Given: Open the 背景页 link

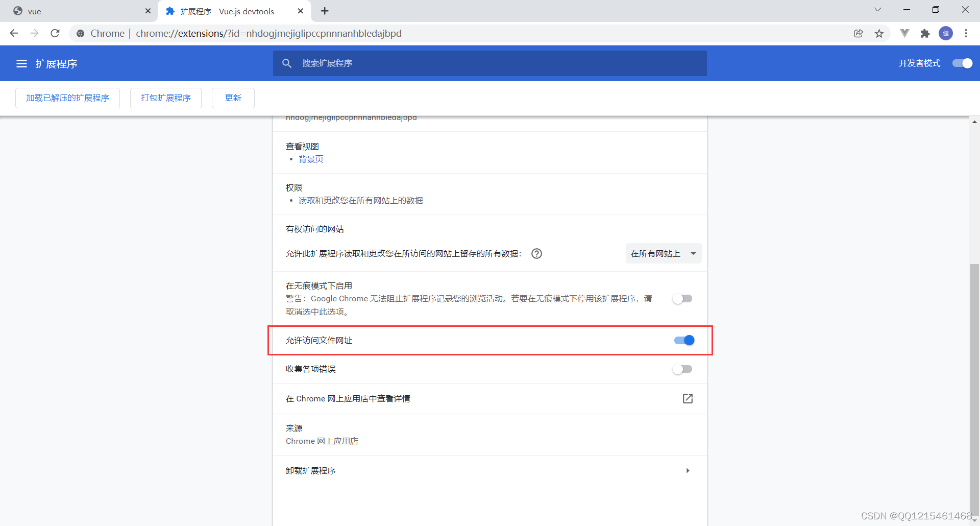Looking at the screenshot, I should [311, 159].
